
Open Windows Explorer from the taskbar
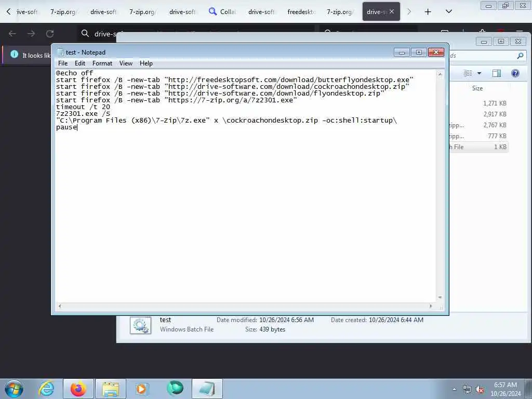click(x=111, y=389)
